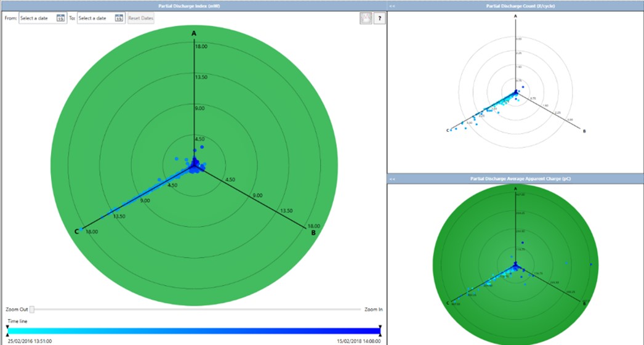Image resolution: width=644 pixels, height=345 pixels.
Task: Focus the To date input field
Action: (95, 18)
